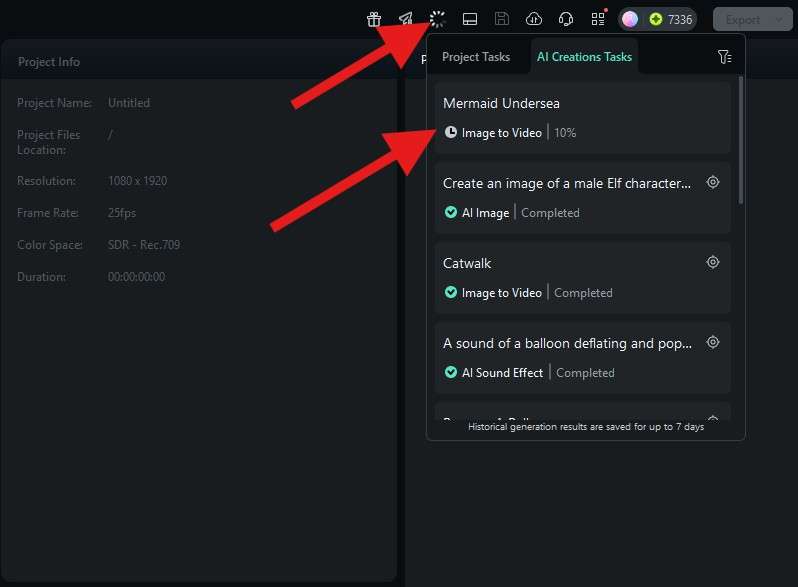Screen dimensions: 798x587
Task: Click the Untitled project name
Action: [129, 103]
